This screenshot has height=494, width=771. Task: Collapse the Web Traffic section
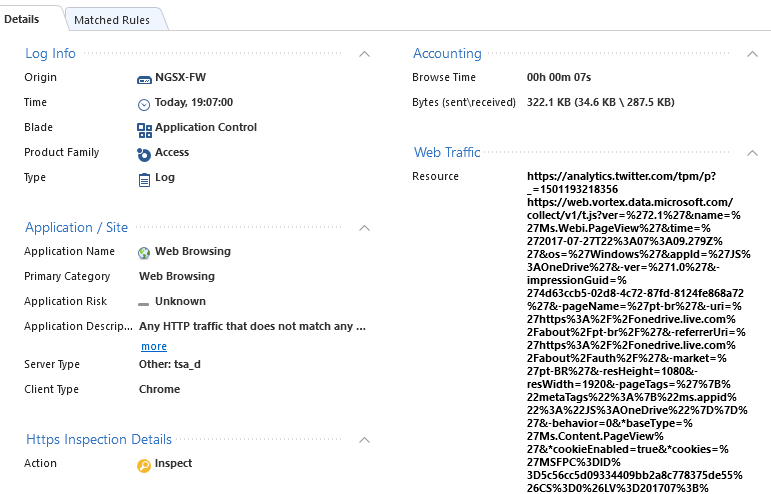pos(752,153)
